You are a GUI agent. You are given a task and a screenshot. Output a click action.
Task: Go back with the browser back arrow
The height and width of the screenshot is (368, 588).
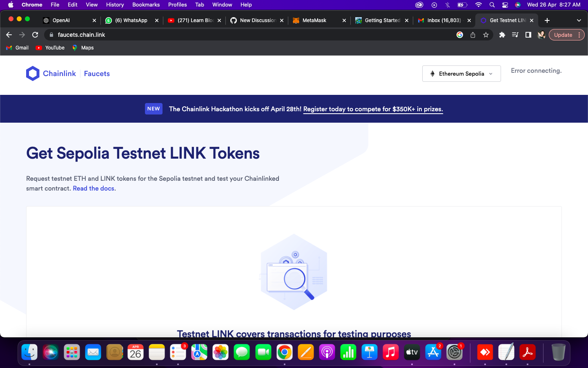click(x=9, y=35)
